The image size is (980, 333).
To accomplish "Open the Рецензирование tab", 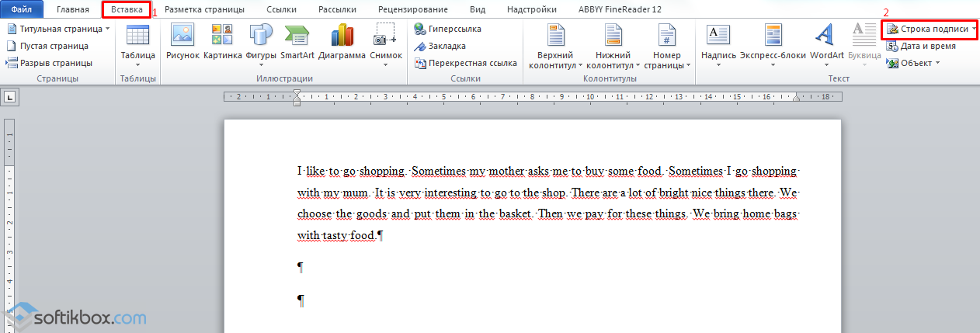I will [x=412, y=10].
